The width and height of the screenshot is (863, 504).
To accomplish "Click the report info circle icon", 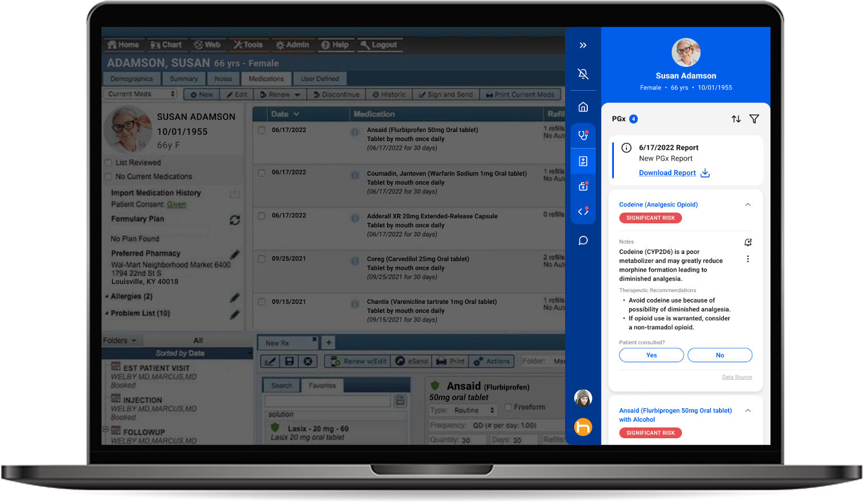I will [626, 148].
